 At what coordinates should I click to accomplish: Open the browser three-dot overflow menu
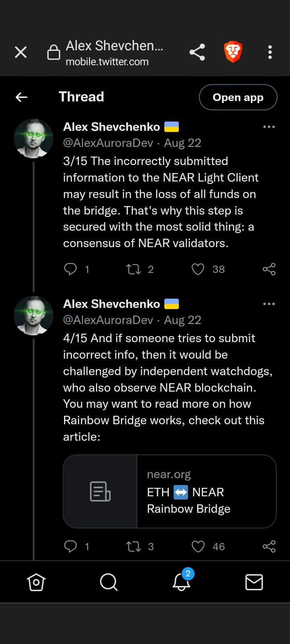click(x=270, y=52)
